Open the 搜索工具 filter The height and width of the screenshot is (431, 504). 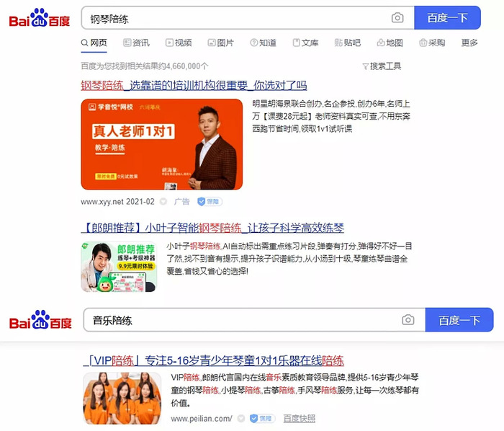coord(382,66)
